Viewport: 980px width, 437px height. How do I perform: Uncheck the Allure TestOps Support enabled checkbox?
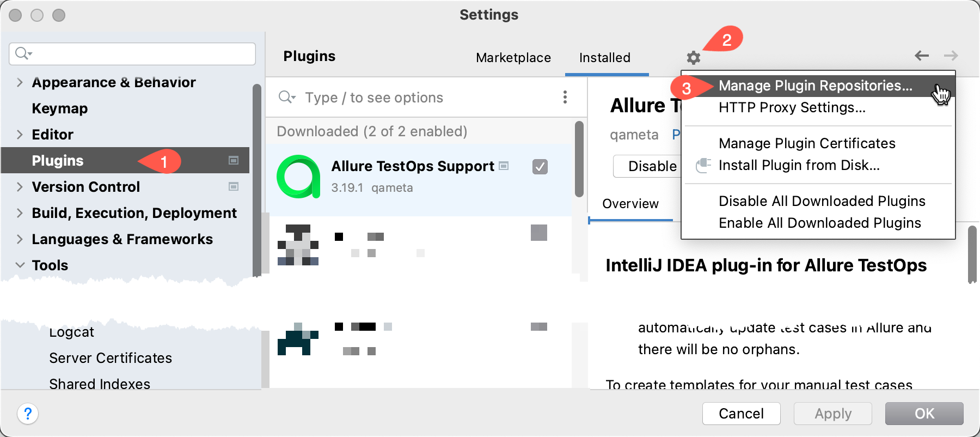[540, 167]
